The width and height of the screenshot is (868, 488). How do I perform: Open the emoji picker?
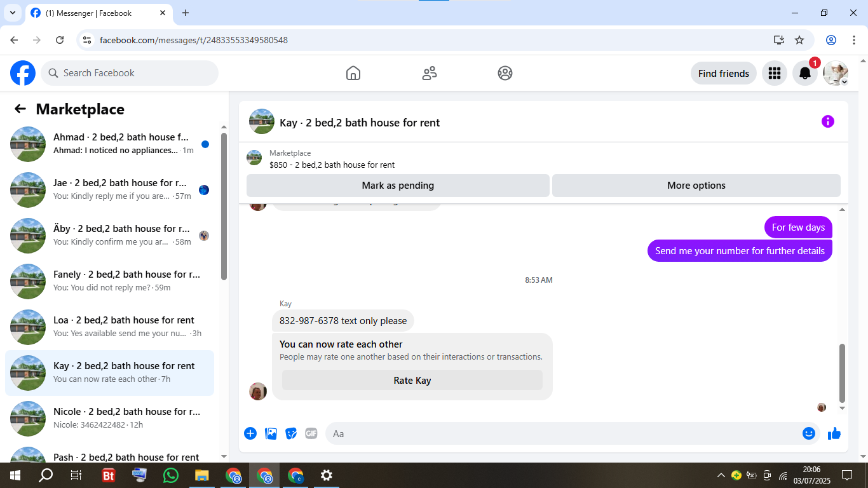coord(808,433)
